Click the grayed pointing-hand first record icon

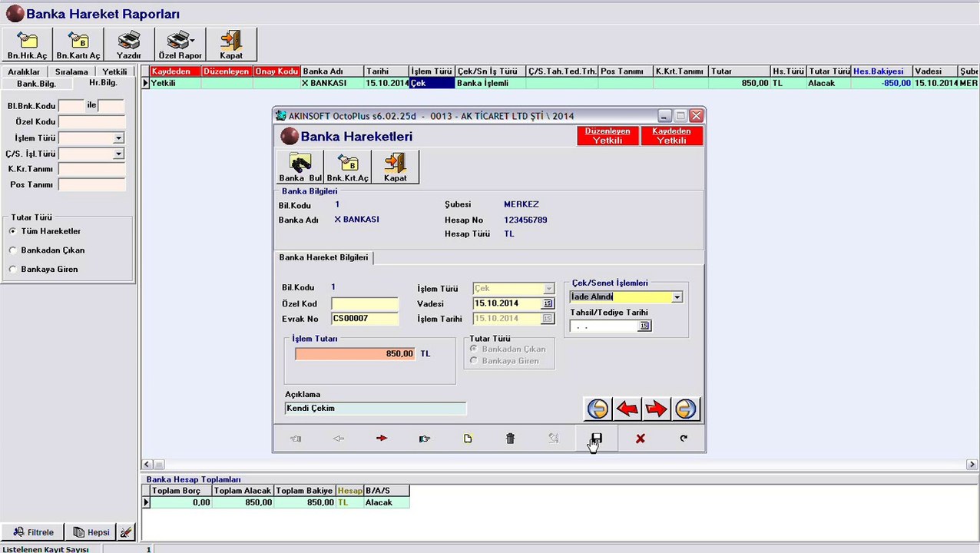[x=296, y=439]
